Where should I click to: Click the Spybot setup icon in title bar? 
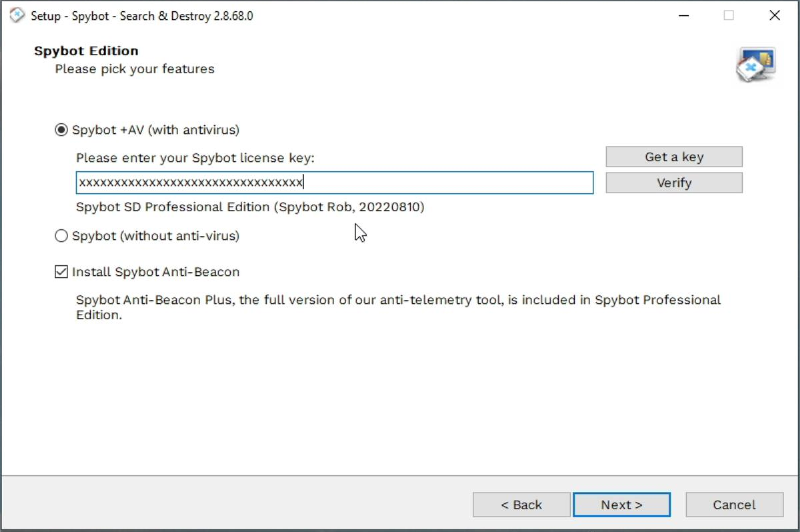(17, 15)
